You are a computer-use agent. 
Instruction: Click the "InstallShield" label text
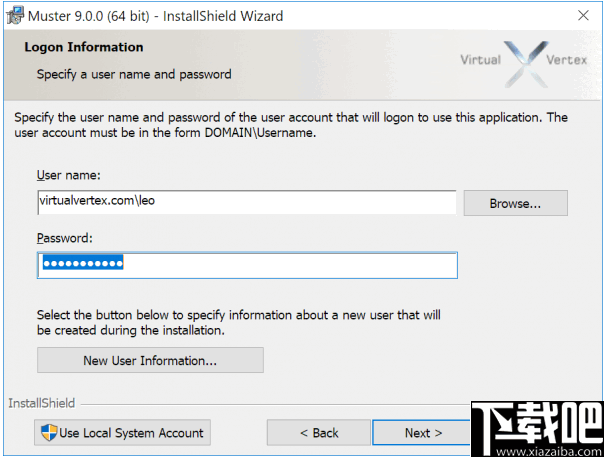coord(41,403)
